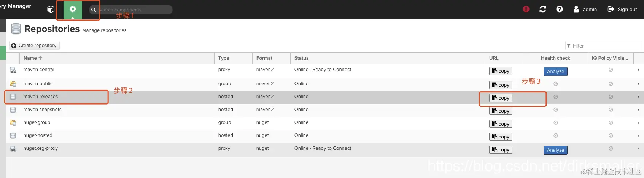This screenshot has height=178, width=644.
Task: Click IQ policy icon for maven-public
Action: (611, 84)
